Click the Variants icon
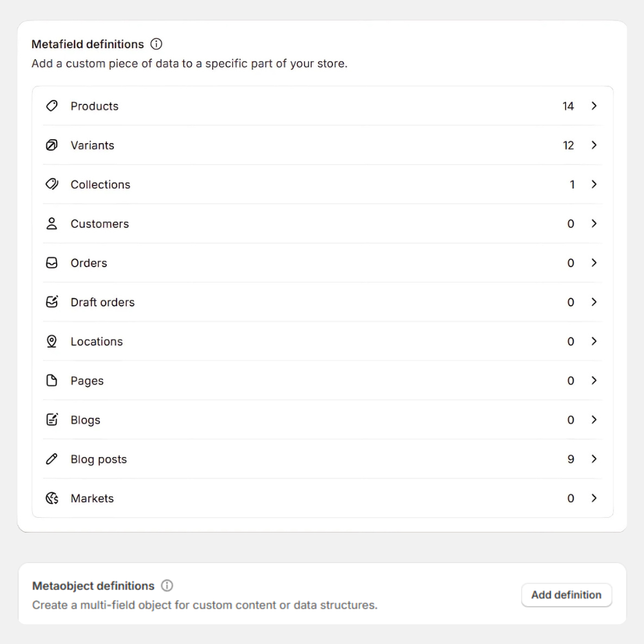The image size is (644, 644). tap(52, 145)
